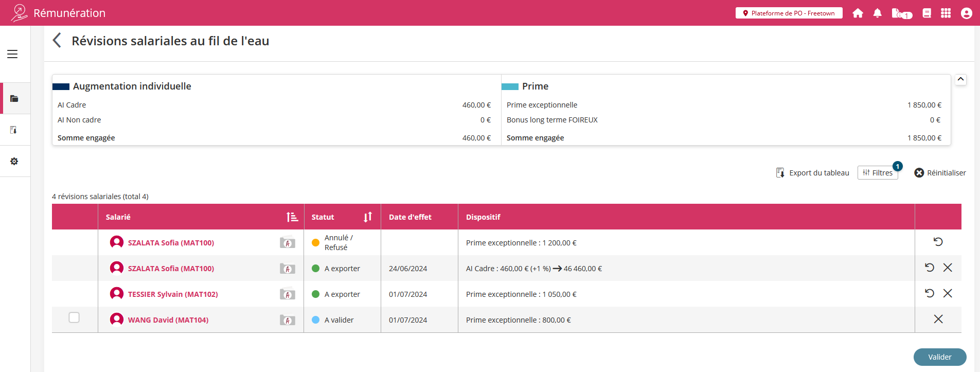Open the user profile icon
980x372 pixels.
[x=966, y=13]
